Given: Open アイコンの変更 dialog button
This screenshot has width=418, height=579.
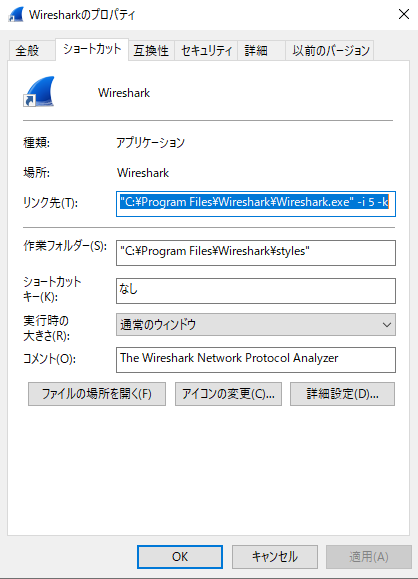Looking at the screenshot, I should pyautogui.click(x=228, y=394).
